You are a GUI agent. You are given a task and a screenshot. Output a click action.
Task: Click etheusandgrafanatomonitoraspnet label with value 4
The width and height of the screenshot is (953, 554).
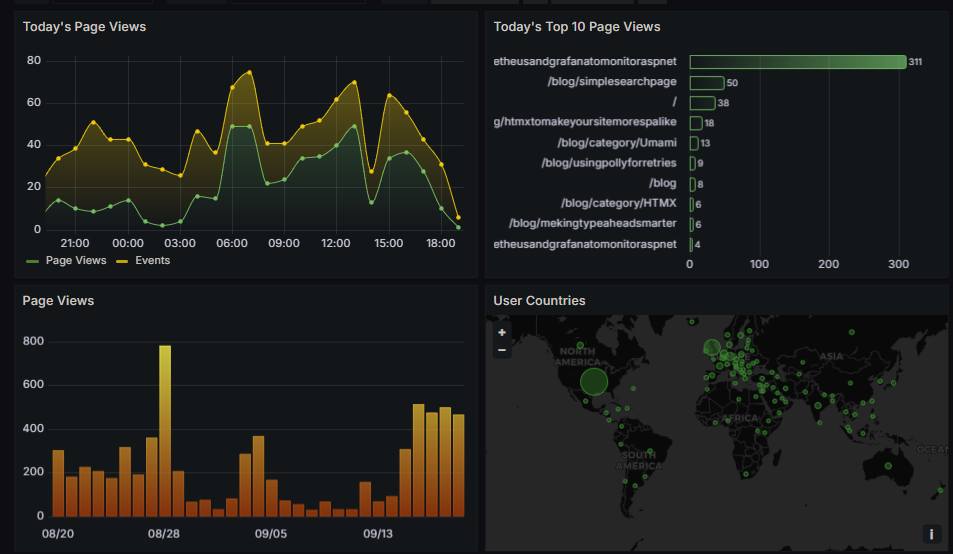tap(585, 244)
